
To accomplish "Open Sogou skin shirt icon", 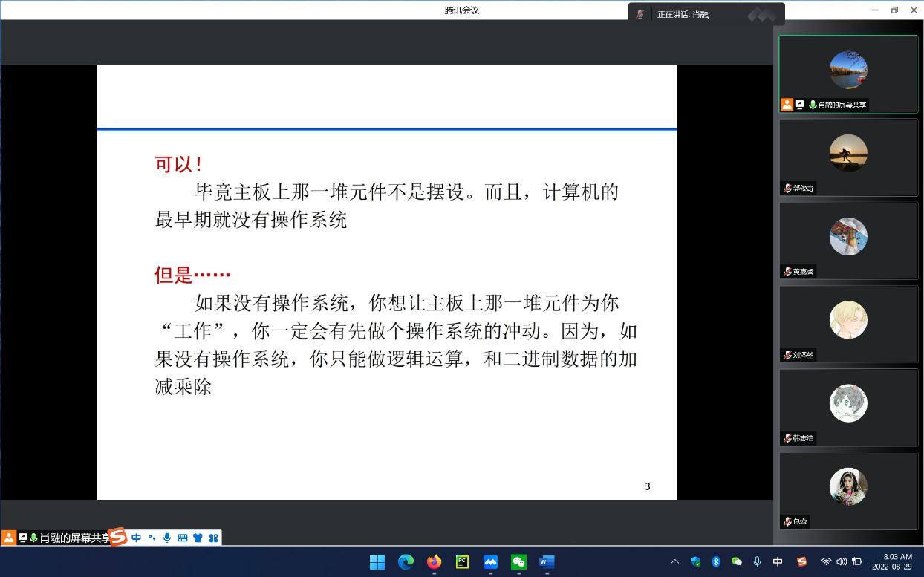I will click(x=198, y=538).
